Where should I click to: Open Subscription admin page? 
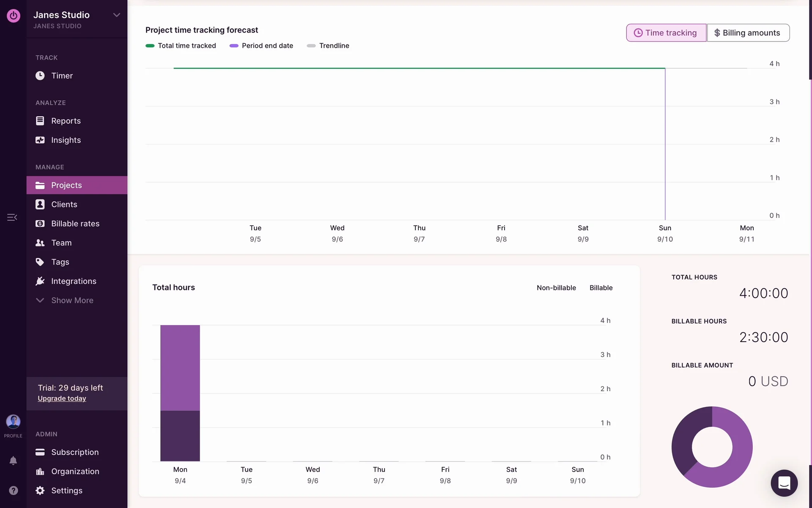tap(74, 452)
